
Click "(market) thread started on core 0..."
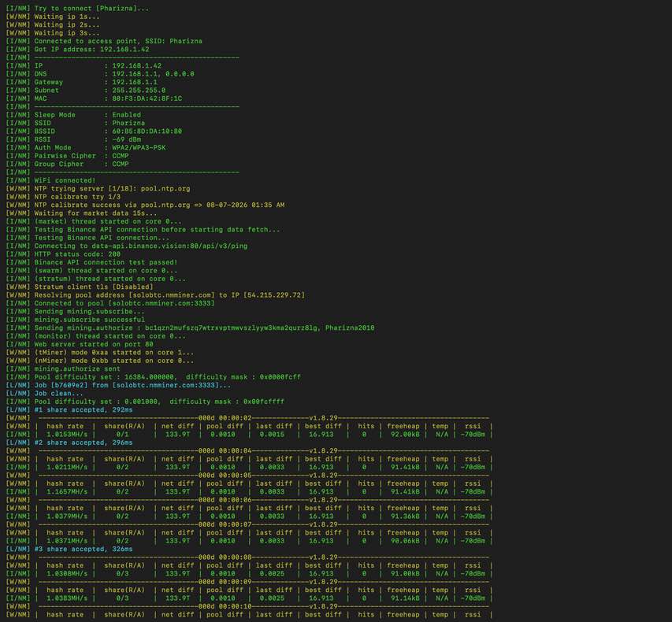(108, 221)
